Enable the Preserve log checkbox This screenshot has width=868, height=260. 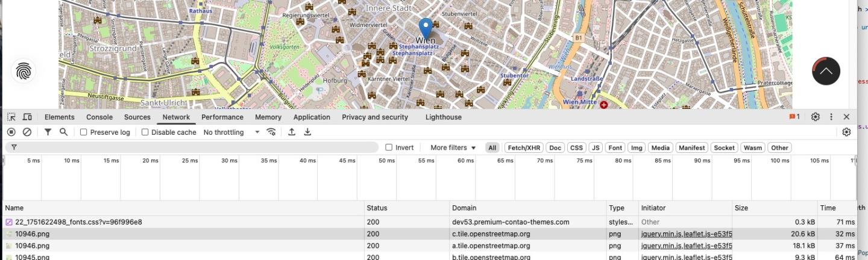(x=84, y=132)
